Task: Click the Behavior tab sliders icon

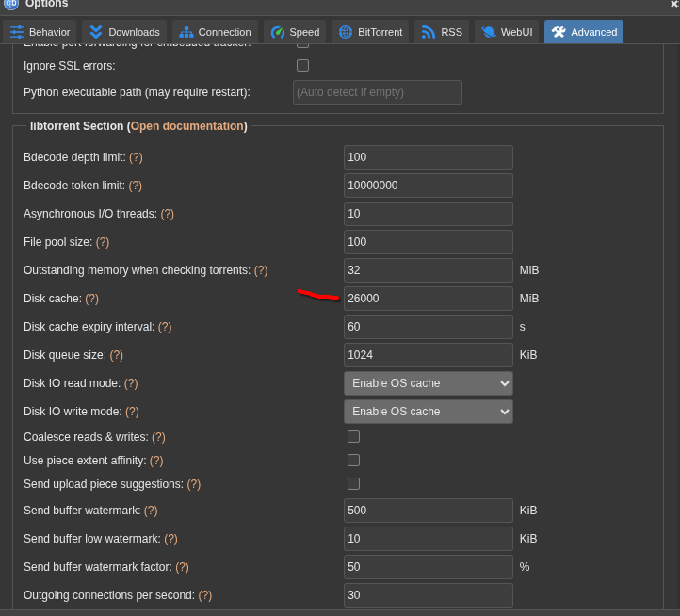Action: (x=17, y=32)
